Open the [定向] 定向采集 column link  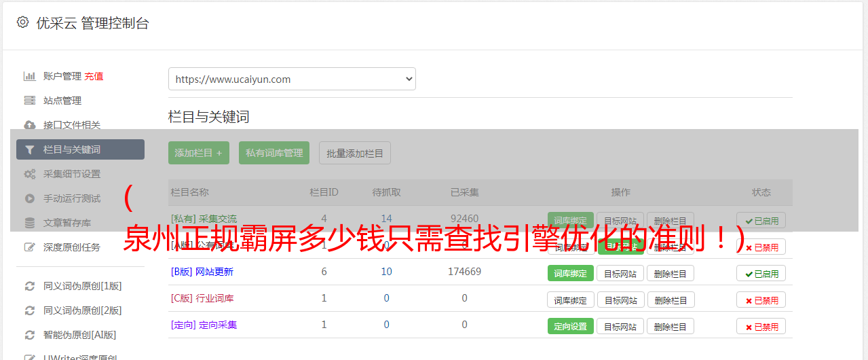[x=204, y=325]
